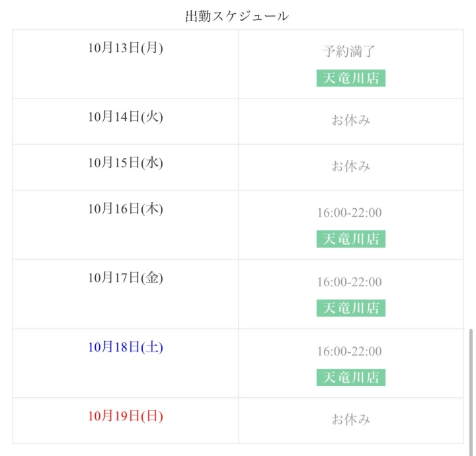Click the red 10月19日(日) date
The width and height of the screenshot is (476, 456).
click(126, 416)
